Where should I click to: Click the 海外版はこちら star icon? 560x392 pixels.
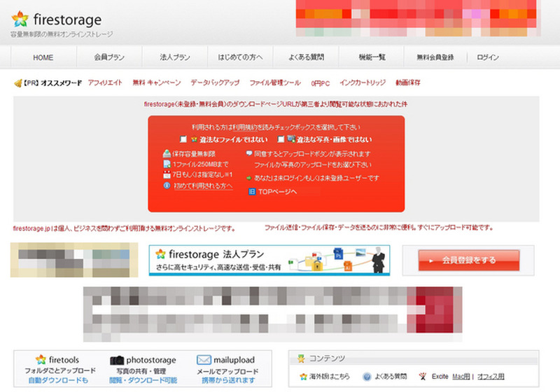[302, 377]
